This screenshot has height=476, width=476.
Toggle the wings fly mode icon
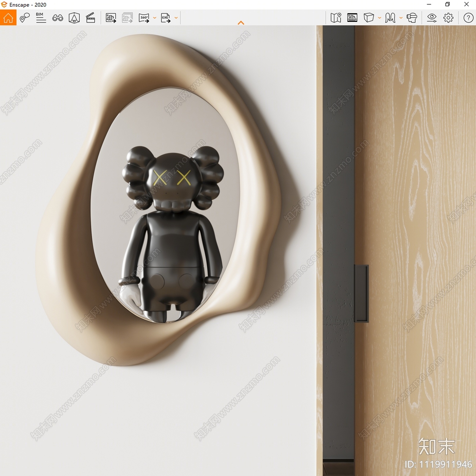point(390,18)
